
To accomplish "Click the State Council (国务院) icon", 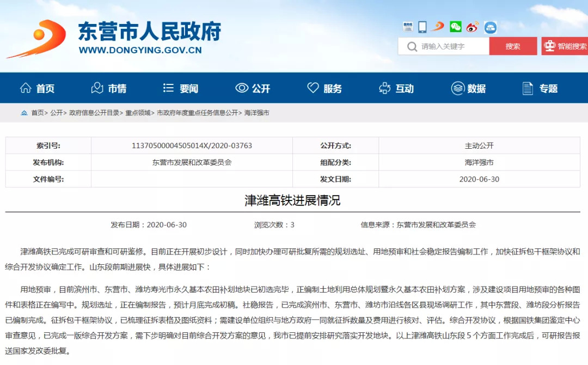I will pos(408,26).
